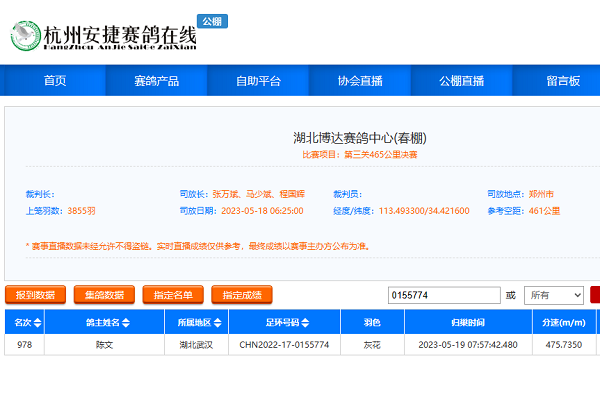This screenshot has height=413, width=600.
Task: Click the 裁判长 label
Action: pos(40,194)
